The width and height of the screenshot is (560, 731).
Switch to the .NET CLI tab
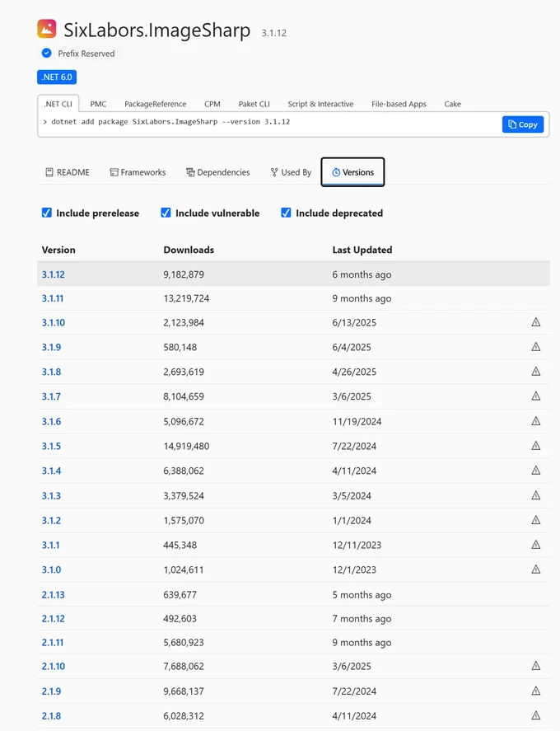pos(58,104)
